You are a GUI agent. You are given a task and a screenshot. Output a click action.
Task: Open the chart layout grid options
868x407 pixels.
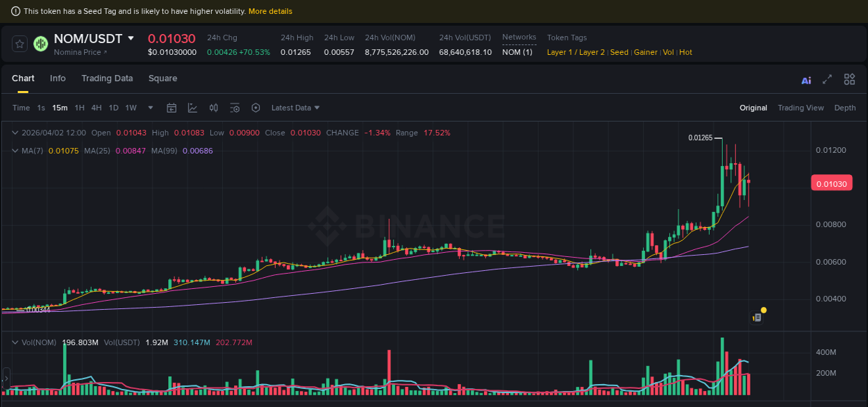click(x=849, y=80)
